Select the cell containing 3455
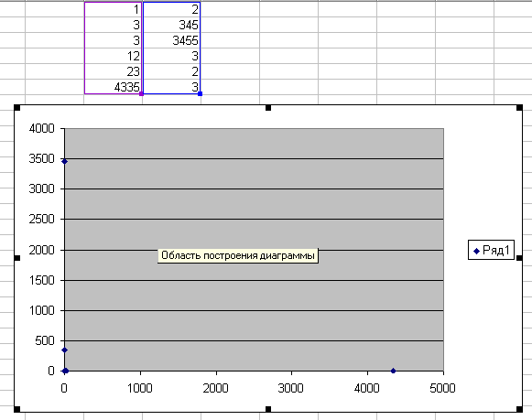The image size is (532, 420). [171, 40]
